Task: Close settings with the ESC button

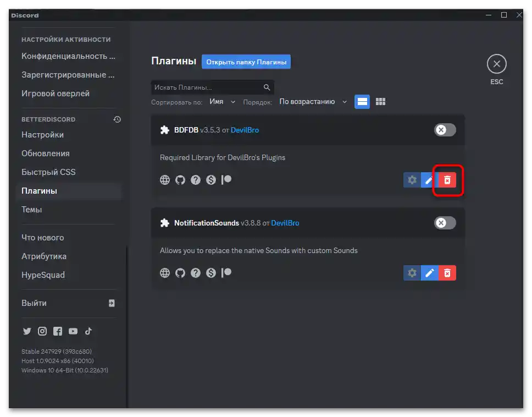Action: (x=497, y=64)
